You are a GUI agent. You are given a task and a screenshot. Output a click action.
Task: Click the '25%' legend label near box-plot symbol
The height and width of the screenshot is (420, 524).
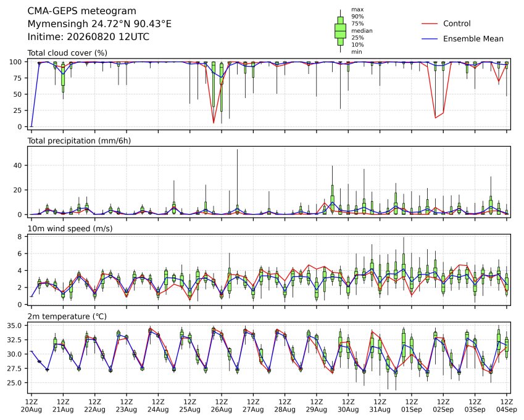357,38
